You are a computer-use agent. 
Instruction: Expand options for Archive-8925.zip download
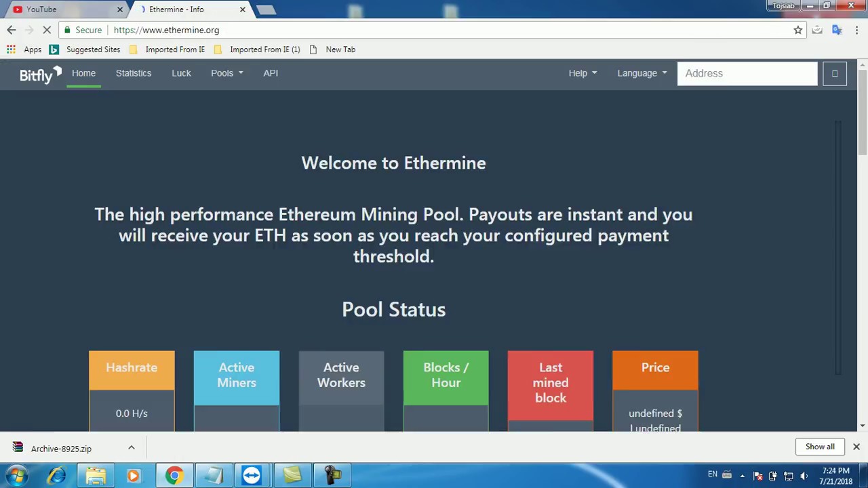132,448
